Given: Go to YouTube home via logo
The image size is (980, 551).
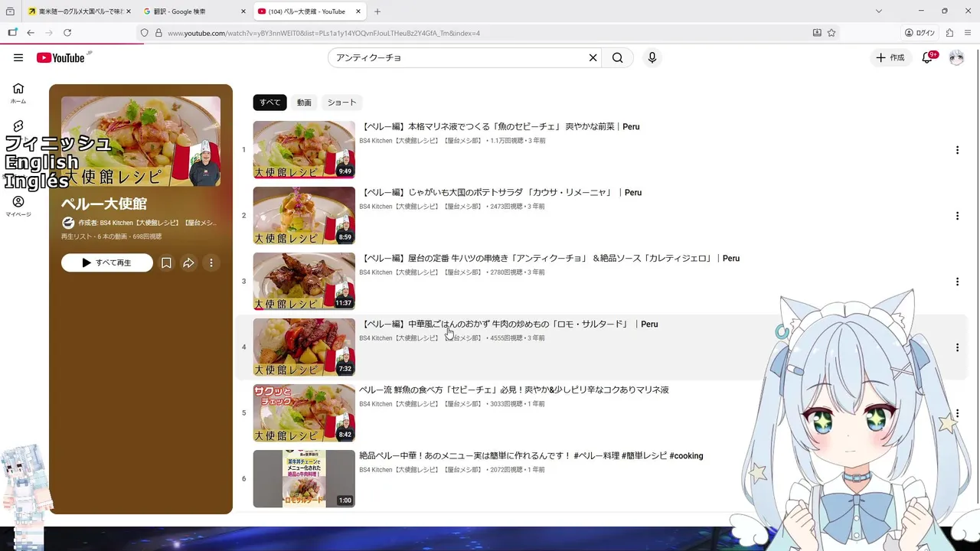Looking at the screenshot, I should pyautogui.click(x=60, y=57).
